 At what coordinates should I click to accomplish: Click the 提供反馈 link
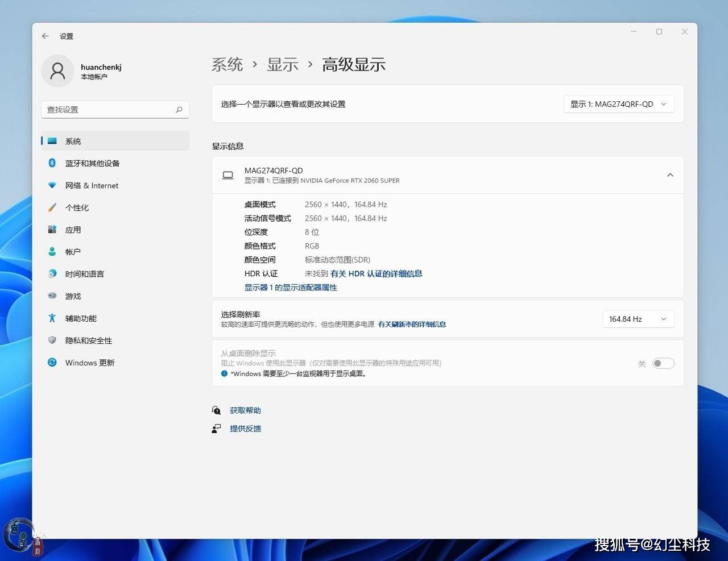tap(245, 429)
